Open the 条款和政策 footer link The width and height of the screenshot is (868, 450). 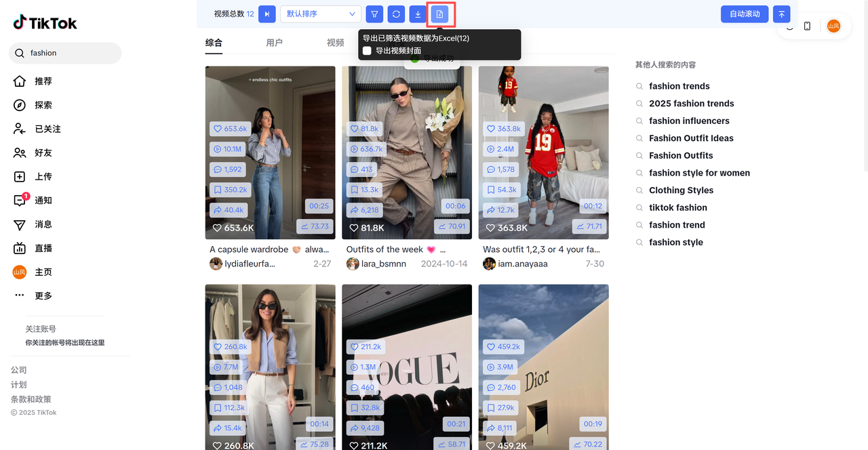click(x=31, y=399)
